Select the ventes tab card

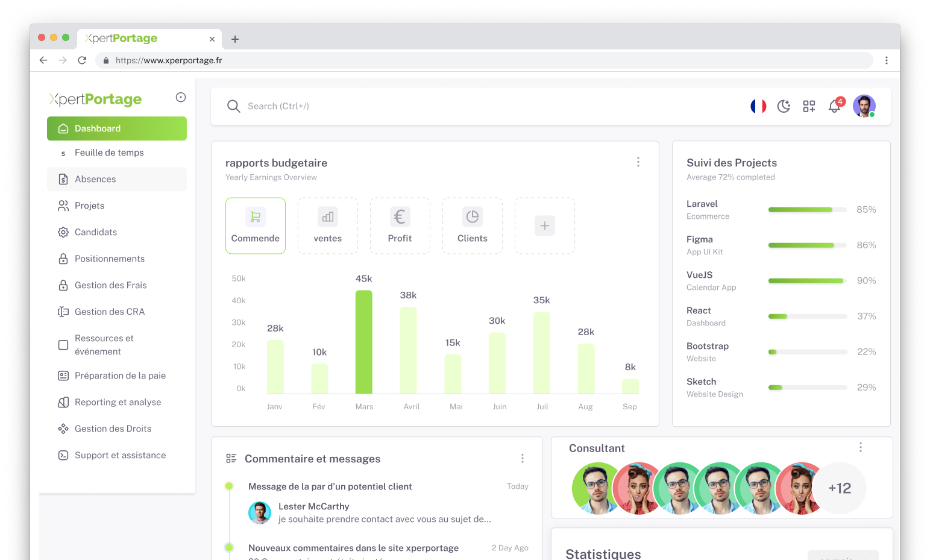pyautogui.click(x=328, y=225)
